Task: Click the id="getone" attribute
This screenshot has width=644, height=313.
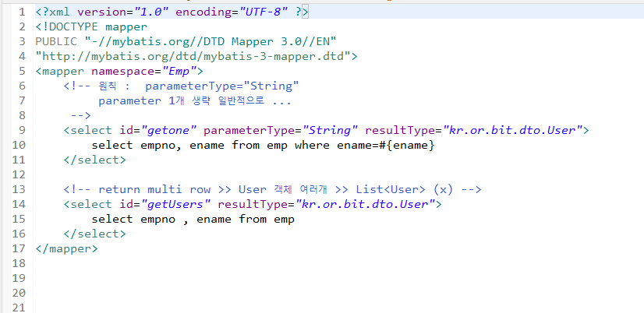Action: point(159,131)
